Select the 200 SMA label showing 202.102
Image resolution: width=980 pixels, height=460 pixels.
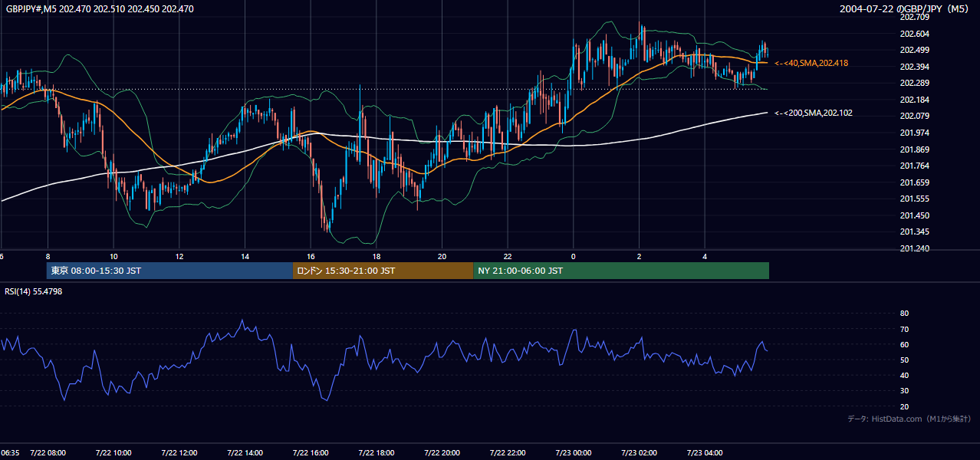click(813, 113)
